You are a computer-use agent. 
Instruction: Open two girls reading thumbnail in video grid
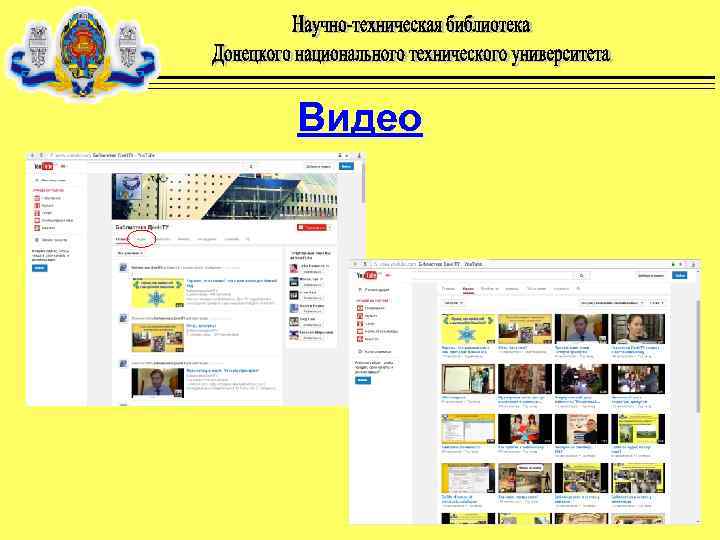coord(525,429)
